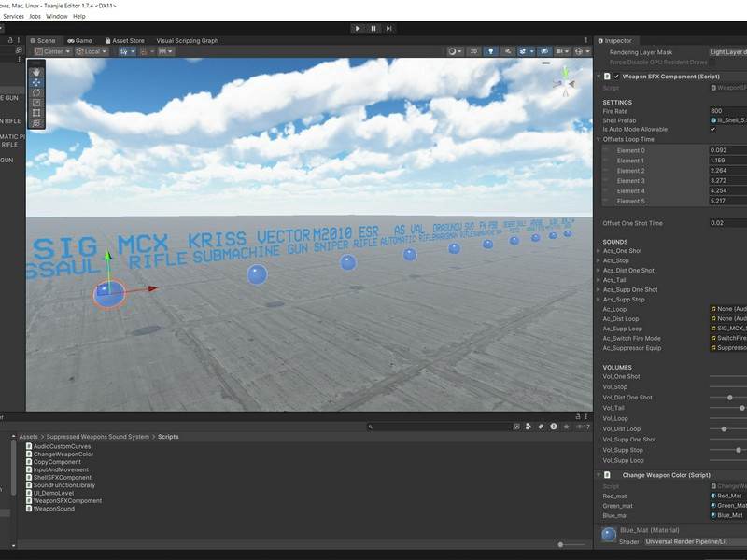
Task: Switch to the Game tab
Action: pos(80,40)
